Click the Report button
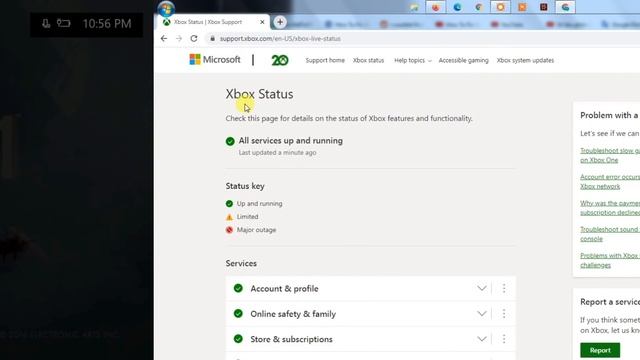Viewport: 640px width, 360px height. (600, 350)
